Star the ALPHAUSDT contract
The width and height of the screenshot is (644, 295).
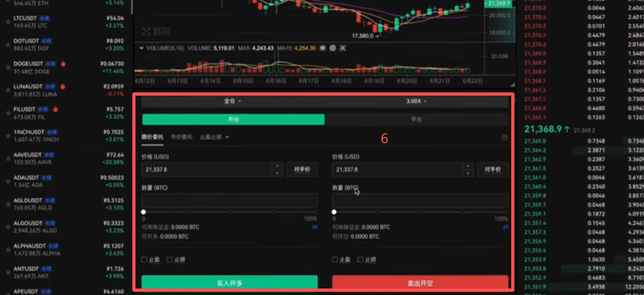coord(8,250)
